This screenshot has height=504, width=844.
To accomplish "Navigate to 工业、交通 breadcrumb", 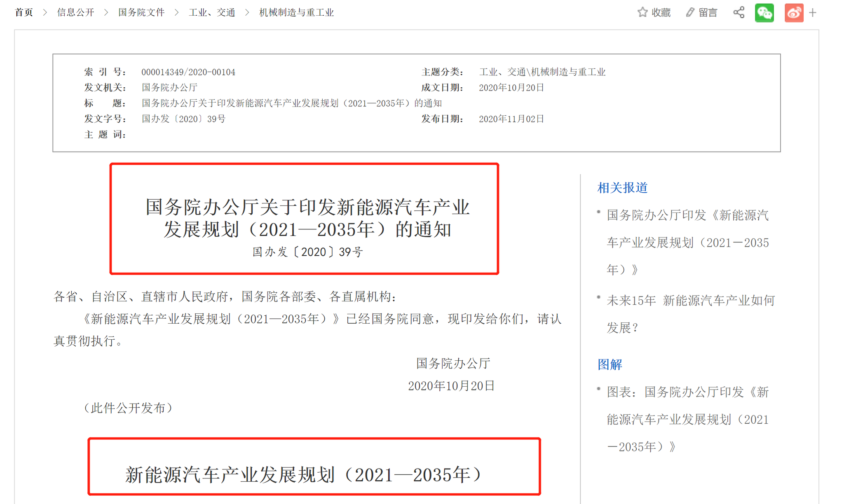I will tap(212, 12).
